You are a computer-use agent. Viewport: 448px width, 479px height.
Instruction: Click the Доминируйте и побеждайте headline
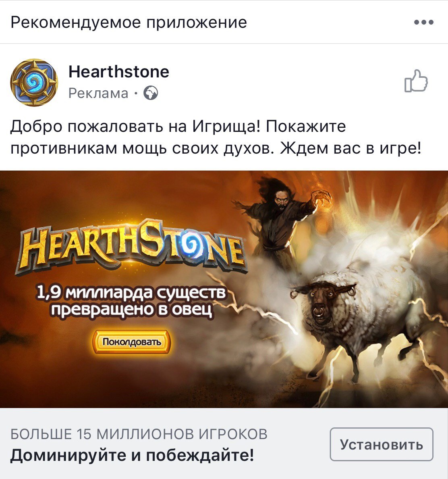pyautogui.click(x=132, y=456)
